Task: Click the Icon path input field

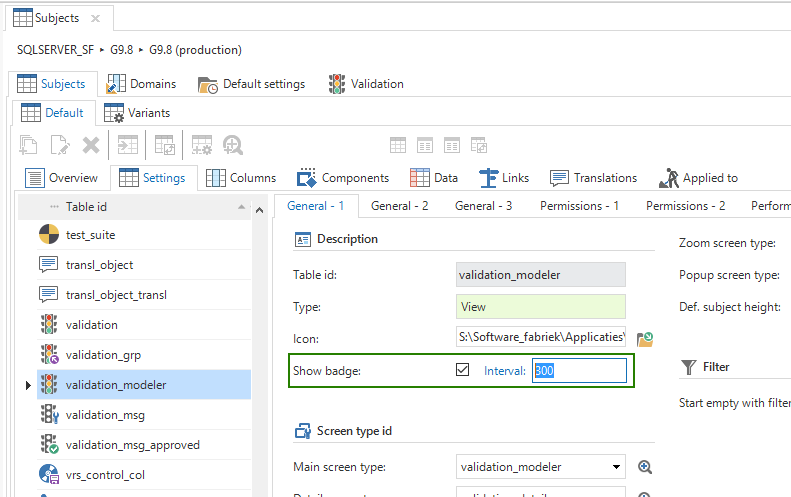Action: 541,337
